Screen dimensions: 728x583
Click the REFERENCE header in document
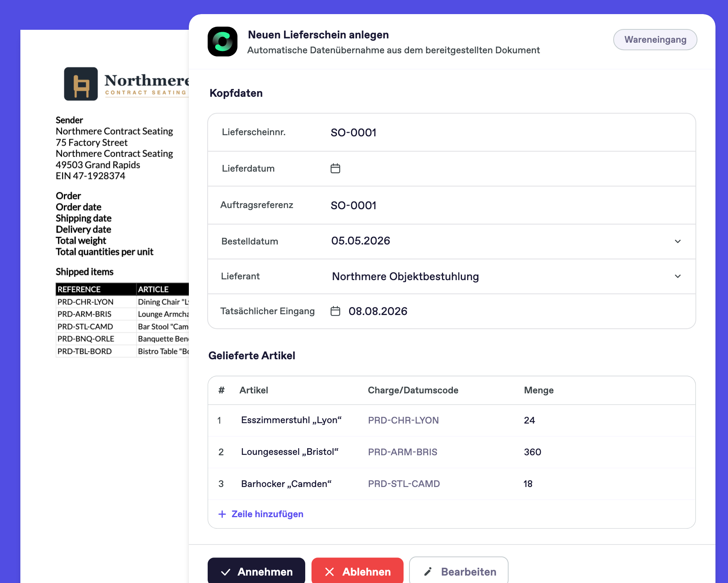(79, 289)
